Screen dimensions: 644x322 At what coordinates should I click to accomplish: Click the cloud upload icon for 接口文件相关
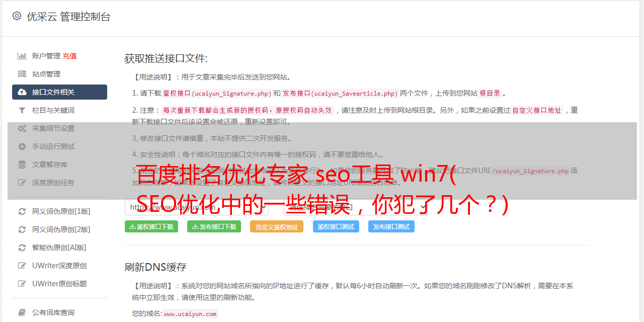(x=22, y=92)
